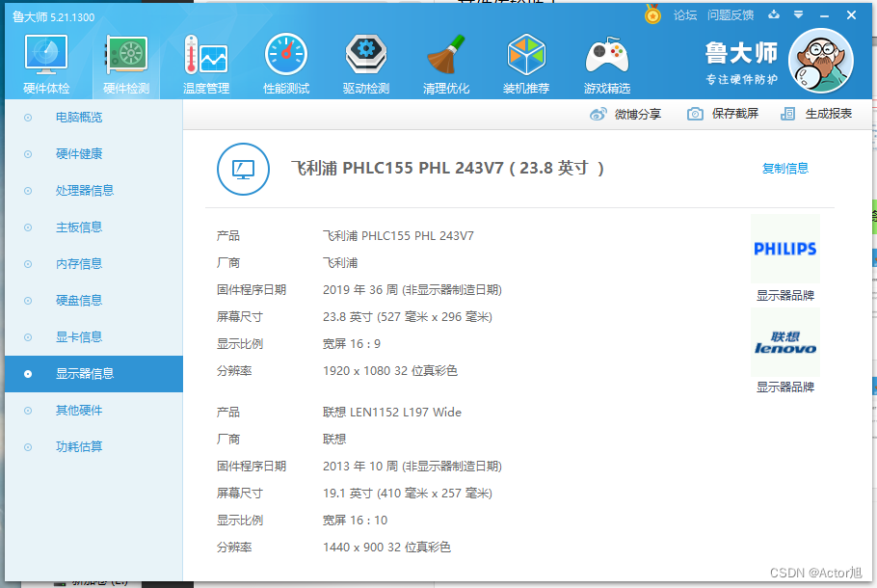The width and height of the screenshot is (877, 588).
Task: Click the monitor circle icon beside 飞利浦 title
Action: (x=243, y=169)
